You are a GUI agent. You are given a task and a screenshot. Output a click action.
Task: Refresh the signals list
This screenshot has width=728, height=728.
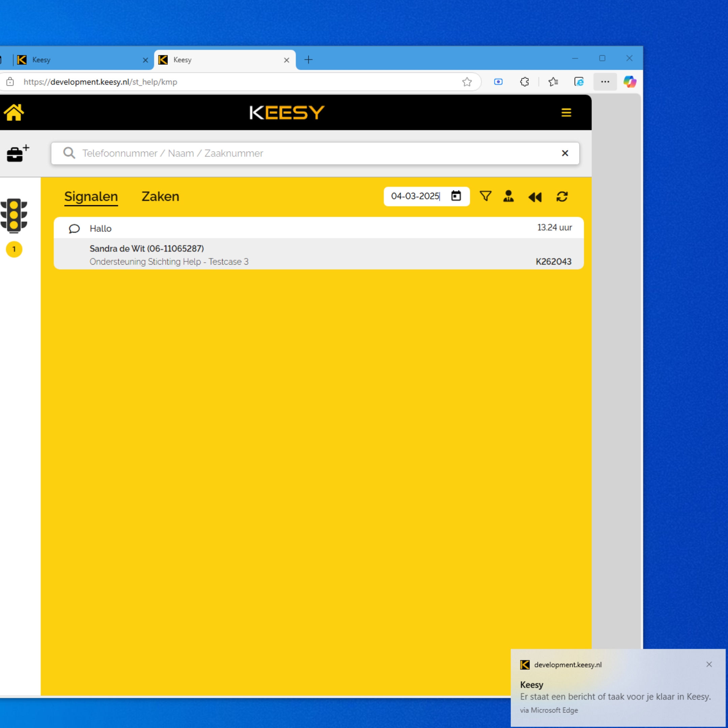tap(562, 196)
